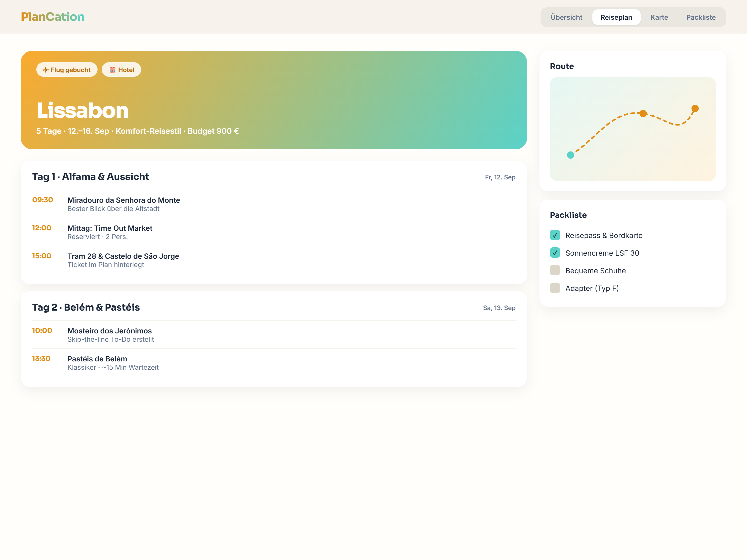Check the Bequeme Schuhe checkbox
Viewport: 747px width, 560px height.
click(555, 270)
